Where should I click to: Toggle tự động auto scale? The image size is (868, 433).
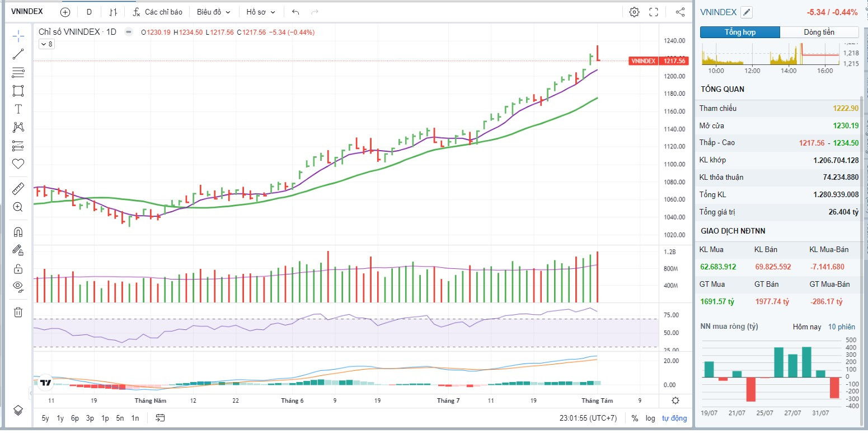(674, 418)
